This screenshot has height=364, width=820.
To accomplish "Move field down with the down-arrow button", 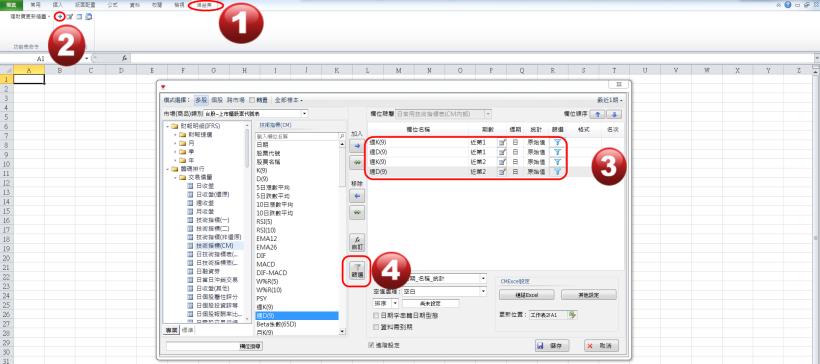I will 614,115.
